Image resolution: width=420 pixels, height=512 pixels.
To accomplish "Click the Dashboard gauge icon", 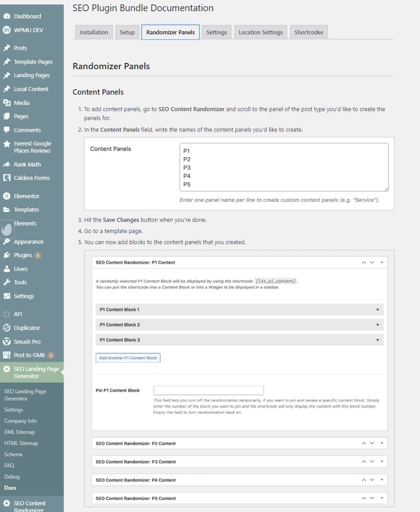I will click(7, 16).
